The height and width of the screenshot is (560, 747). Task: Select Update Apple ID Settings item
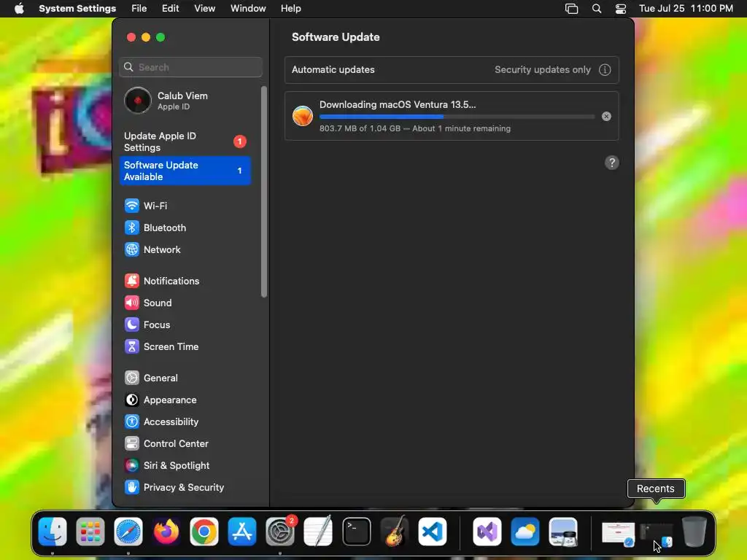(185, 142)
